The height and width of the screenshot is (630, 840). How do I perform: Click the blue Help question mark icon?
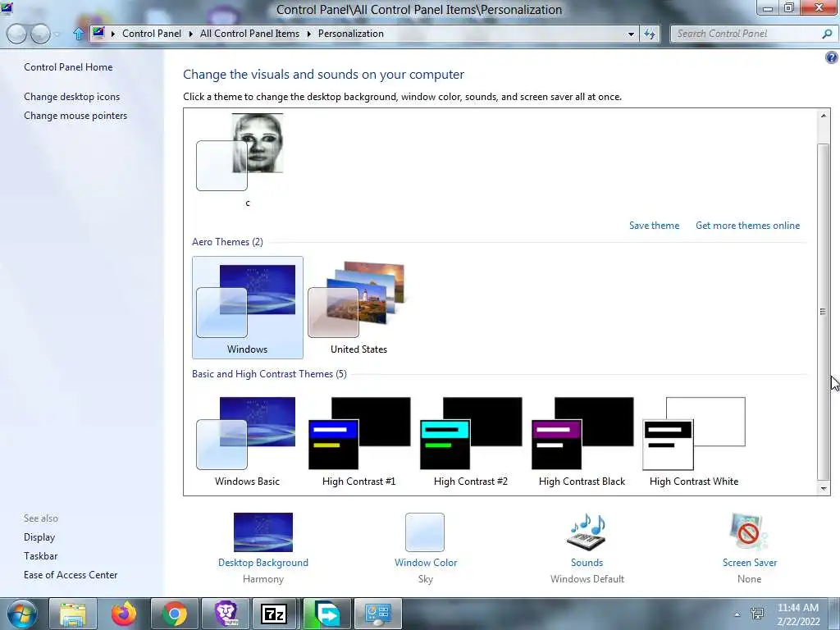832,57
